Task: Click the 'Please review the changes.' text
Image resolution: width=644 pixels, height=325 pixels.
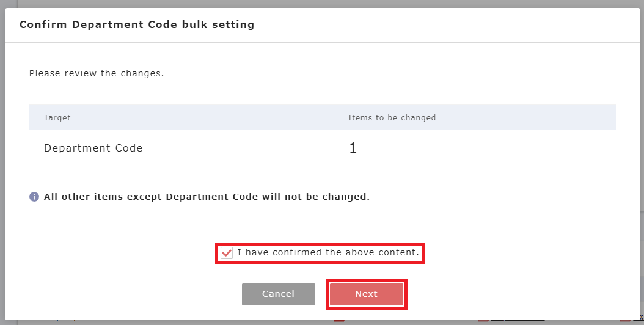Action: pyautogui.click(x=97, y=73)
